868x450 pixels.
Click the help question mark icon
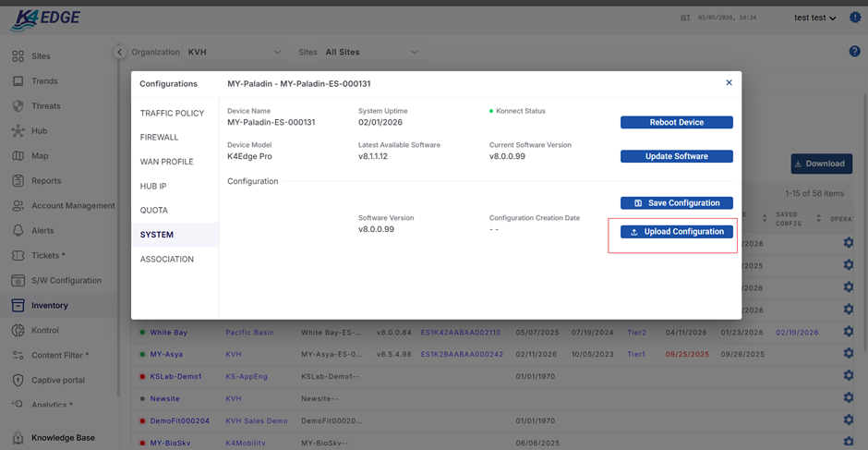click(854, 52)
